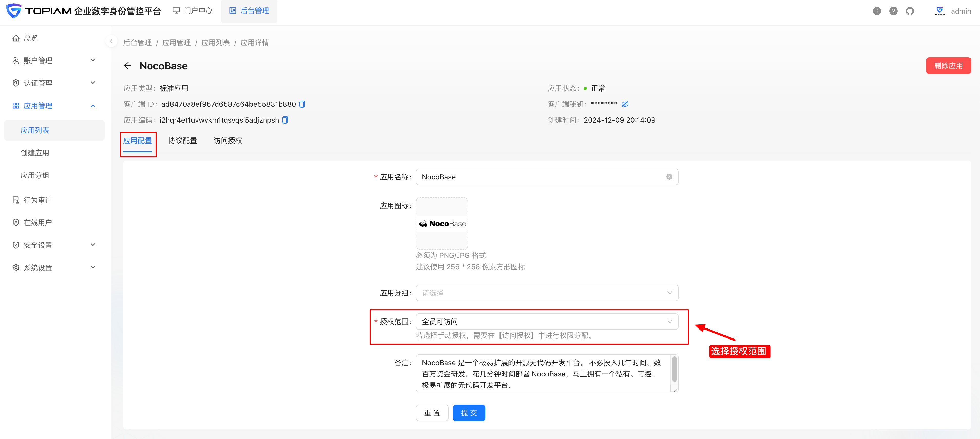Switch to the 协议配置 tab
Image resolution: width=980 pixels, height=439 pixels.
[182, 140]
